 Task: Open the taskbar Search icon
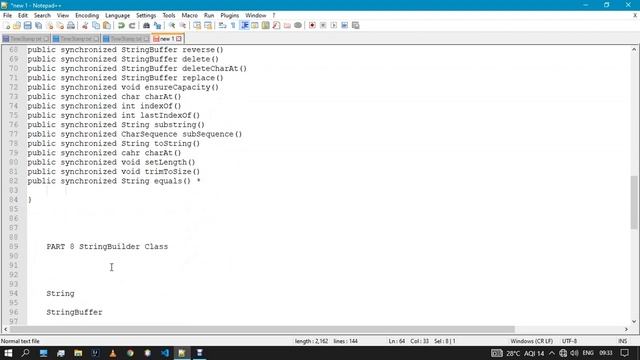coord(26,353)
